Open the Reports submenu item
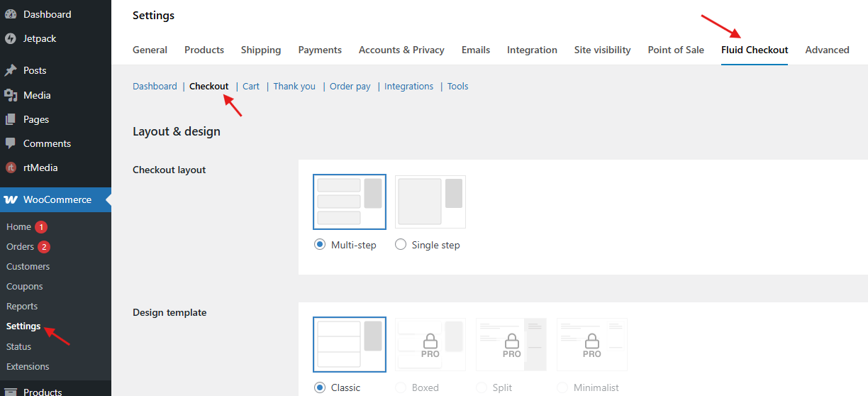The width and height of the screenshot is (868, 396). pyautogui.click(x=22, y=307)
